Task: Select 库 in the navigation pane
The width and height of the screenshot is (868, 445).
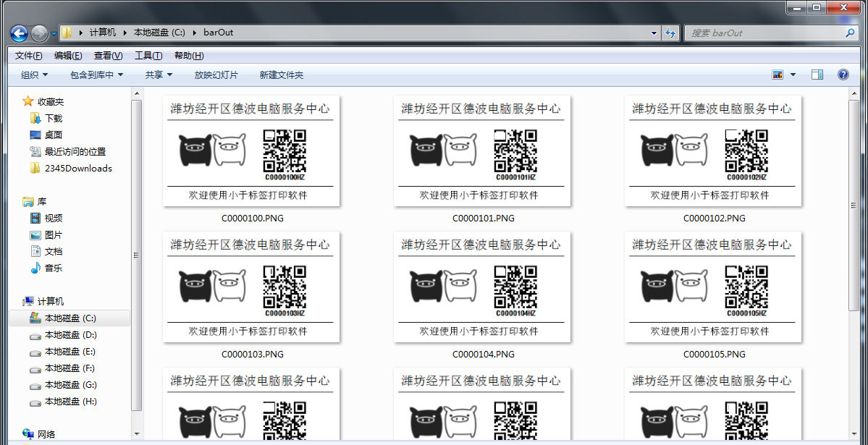Action: point(42,201)
